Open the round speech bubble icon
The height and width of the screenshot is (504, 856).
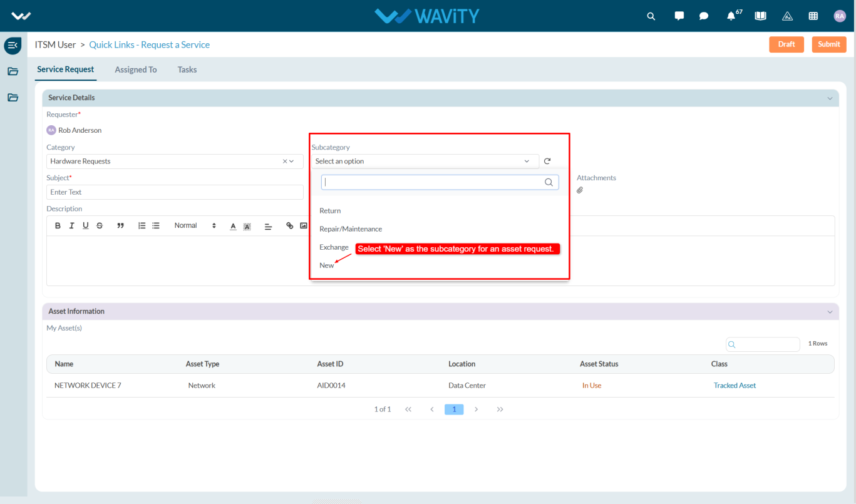coord(704,16)
